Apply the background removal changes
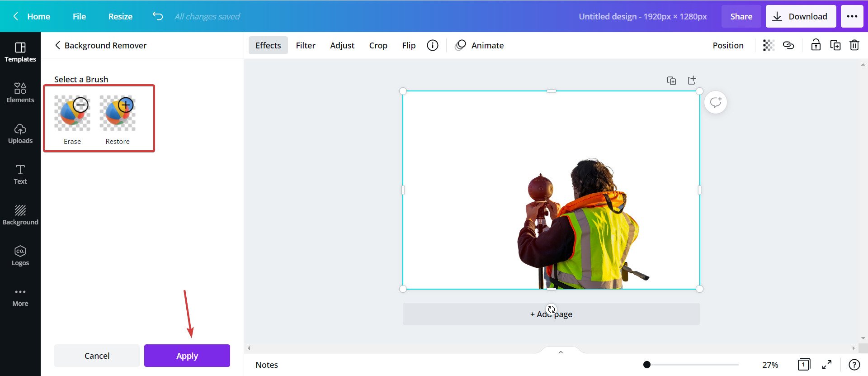The width and height of the screenshot is (868, 376). coord(187,356)
